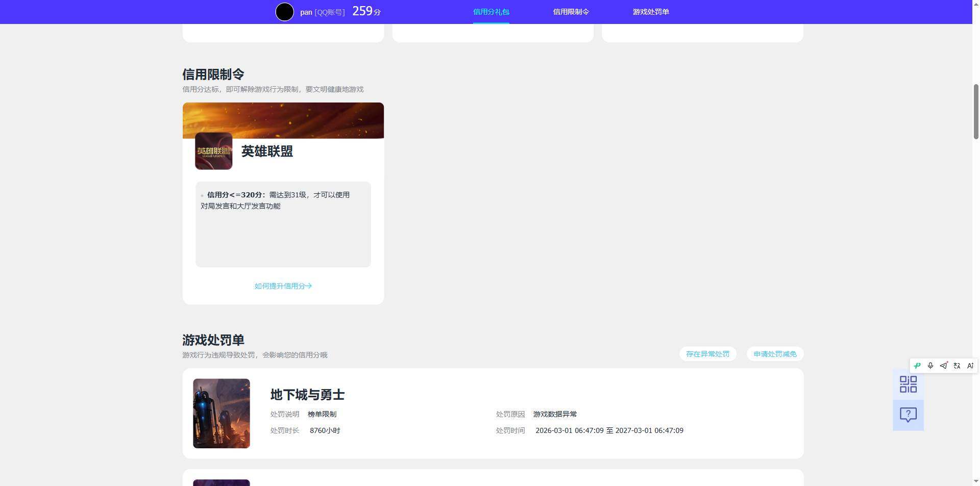The image size is (980, 486).
Task: Click the 申请处罚减免 button
Action: pos(775,354)
